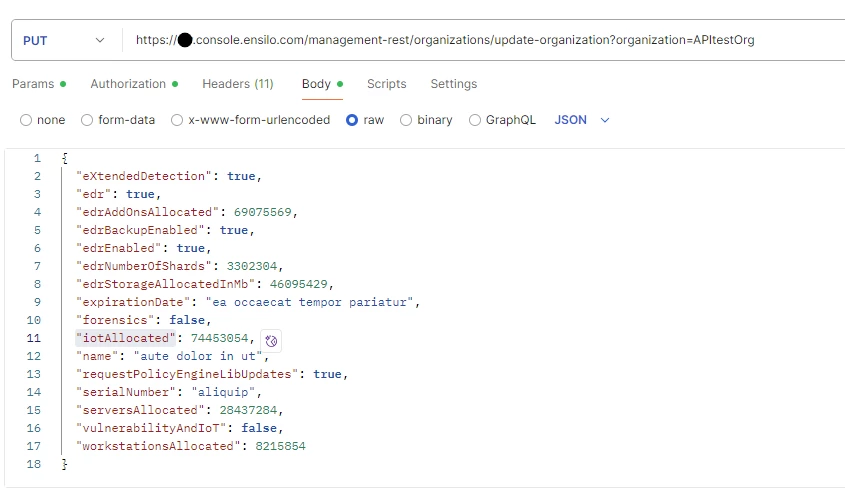Click the request URL field
The image size is (845, 489).
(483, 40)
